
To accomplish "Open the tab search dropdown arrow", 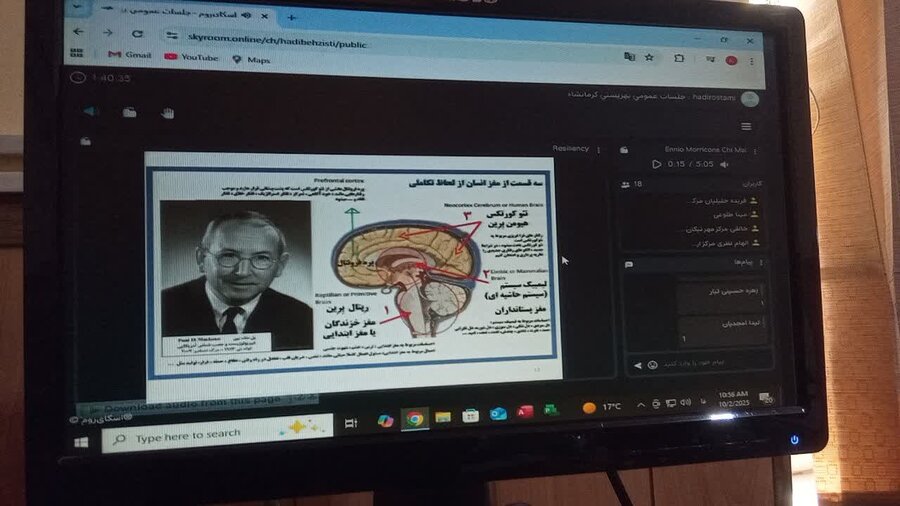I will tap(78, 7).
